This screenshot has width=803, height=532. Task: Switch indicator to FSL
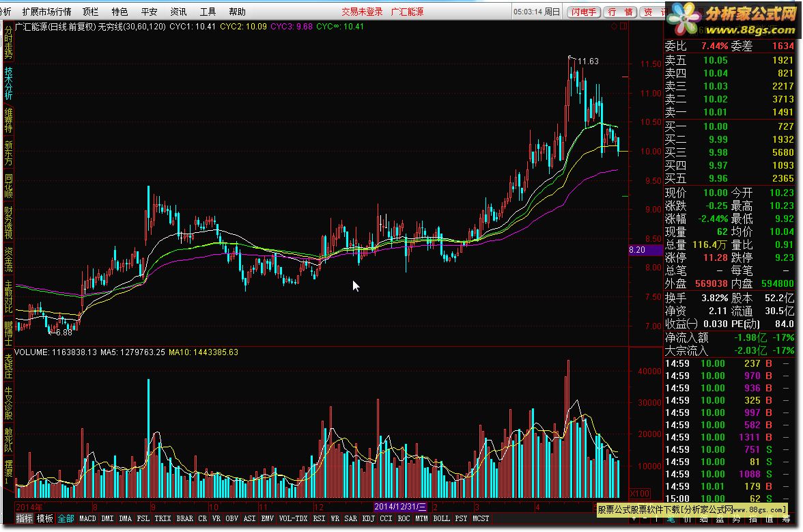click(x=143, y=518)
